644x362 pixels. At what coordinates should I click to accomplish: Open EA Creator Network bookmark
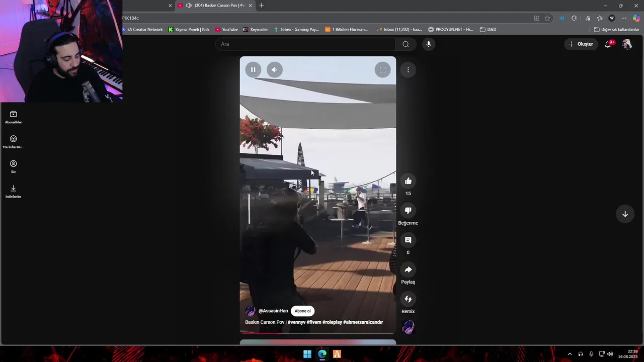tap(142, 30)
